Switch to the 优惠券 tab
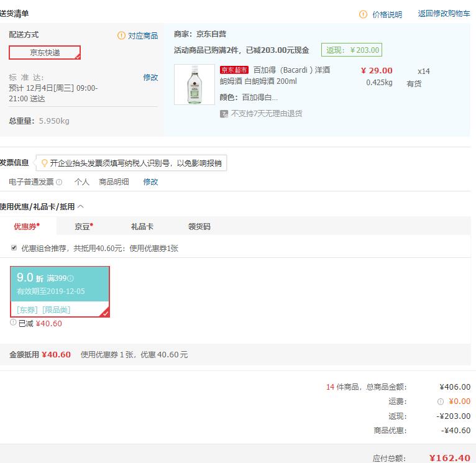The image size is (476, 463). [x=27, y=226]
